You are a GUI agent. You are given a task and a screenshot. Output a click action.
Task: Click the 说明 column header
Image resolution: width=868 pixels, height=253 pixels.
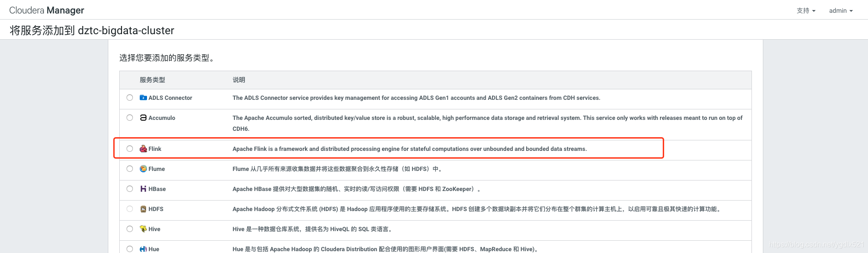coord(239,80)
